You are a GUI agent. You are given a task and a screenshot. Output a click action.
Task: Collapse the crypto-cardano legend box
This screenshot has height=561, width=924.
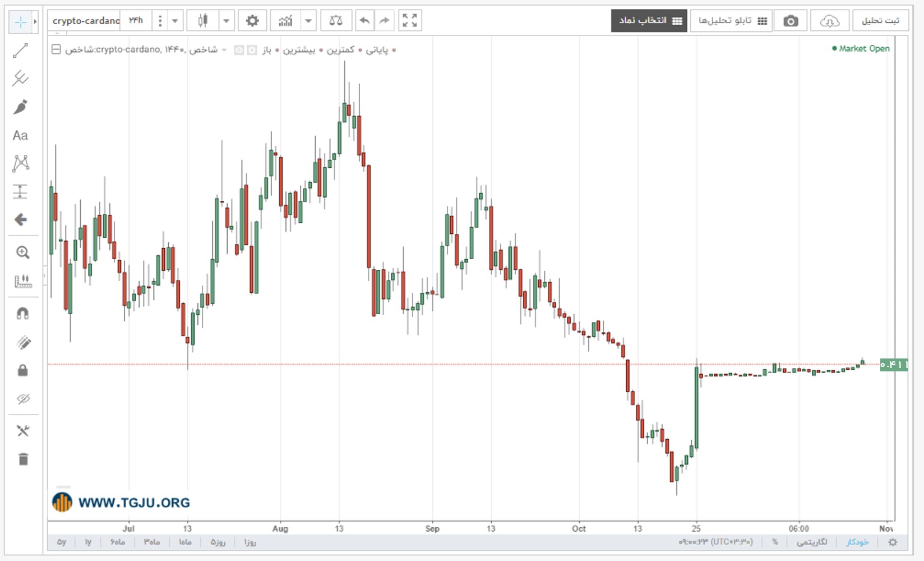tap(56, 49)
